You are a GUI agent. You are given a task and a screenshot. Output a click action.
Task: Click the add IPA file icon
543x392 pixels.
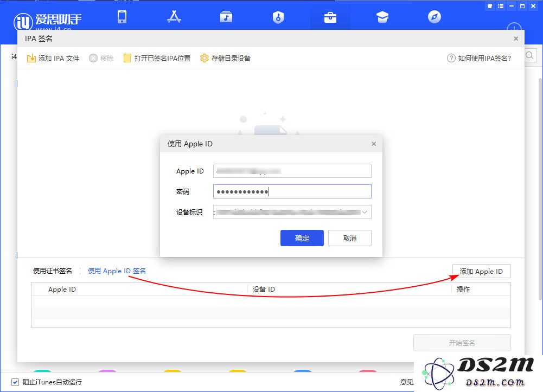pos(31,58)
